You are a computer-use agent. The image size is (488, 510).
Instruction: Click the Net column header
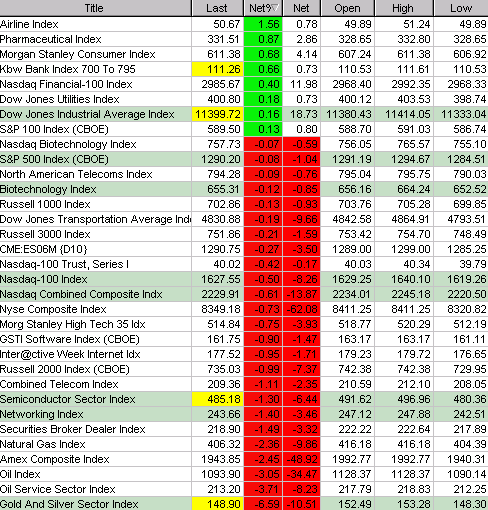point(301,8)
